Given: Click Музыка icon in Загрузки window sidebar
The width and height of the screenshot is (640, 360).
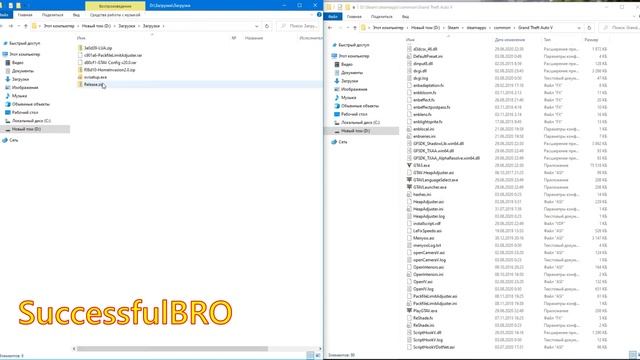Looking at the screenshot, I should click(x=7, y=96).
